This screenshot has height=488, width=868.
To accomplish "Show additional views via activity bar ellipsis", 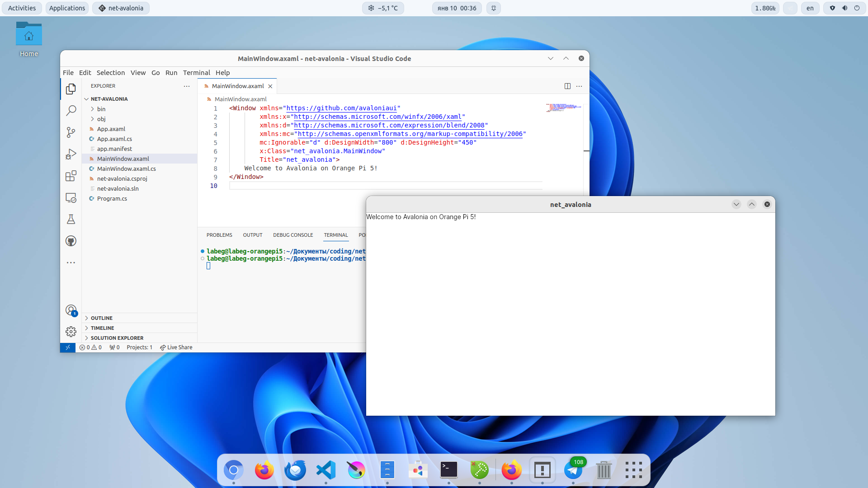I will 71,263.
